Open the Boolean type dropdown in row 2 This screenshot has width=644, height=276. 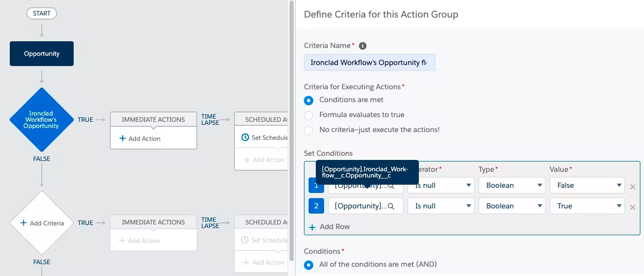point(512,206)
